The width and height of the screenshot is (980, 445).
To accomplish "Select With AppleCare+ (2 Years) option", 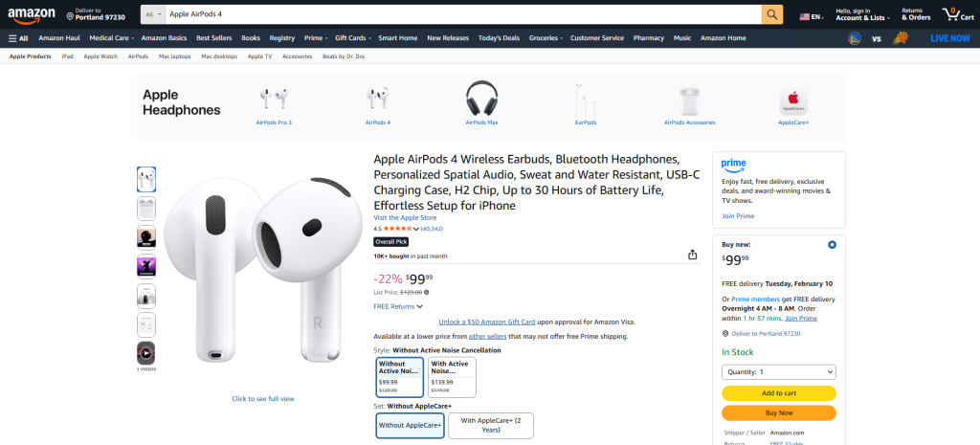I will pyautogui.click(x=490, y=424).
